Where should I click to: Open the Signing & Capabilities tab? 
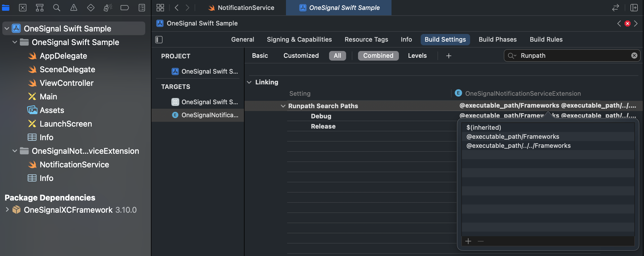coord(299,40)
